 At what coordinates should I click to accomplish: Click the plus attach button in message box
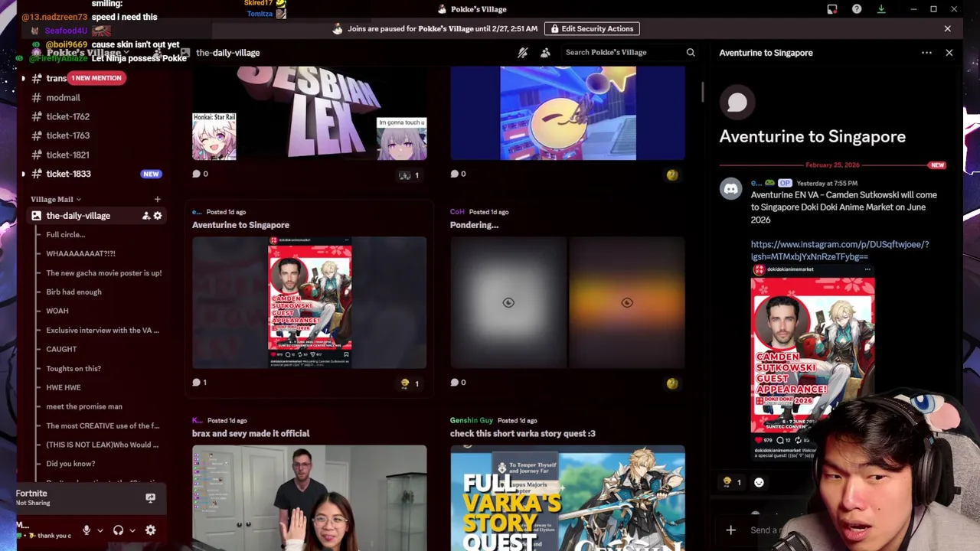tap(731, 530)
